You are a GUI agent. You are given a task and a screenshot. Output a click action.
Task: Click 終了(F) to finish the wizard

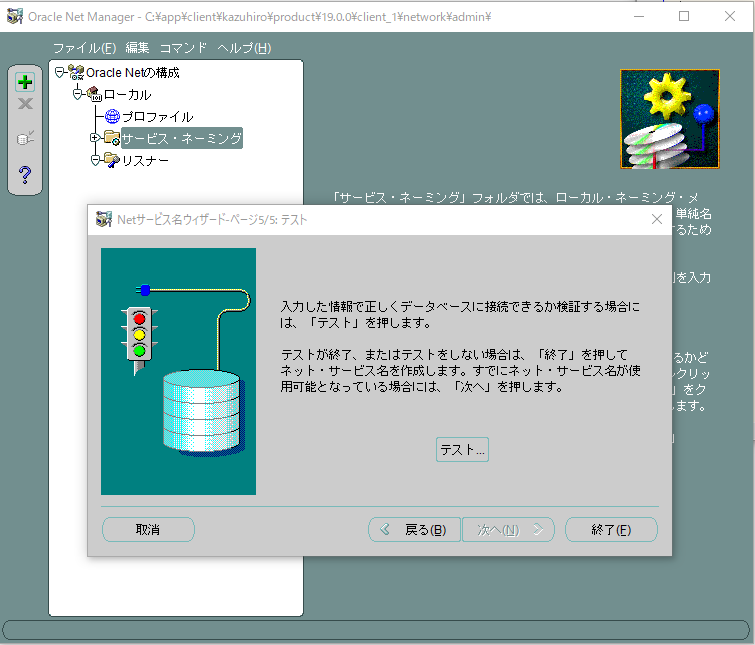coord(610,530)
